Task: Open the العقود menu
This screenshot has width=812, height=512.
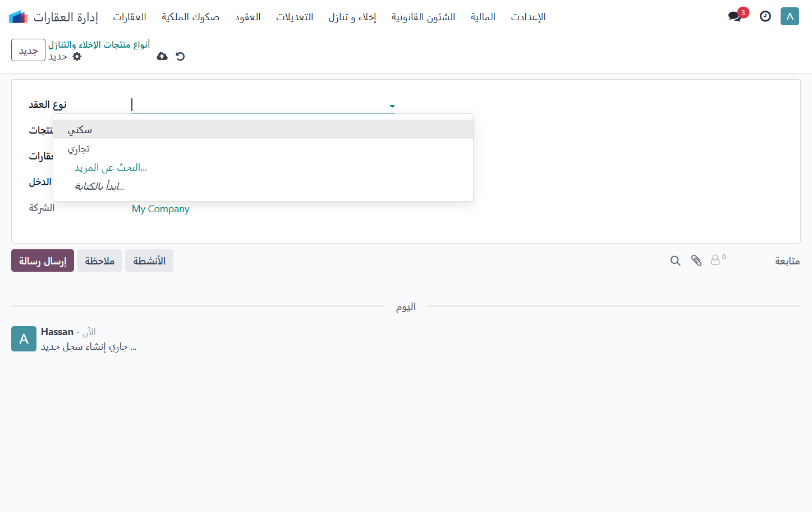Action: click(247, 17)
